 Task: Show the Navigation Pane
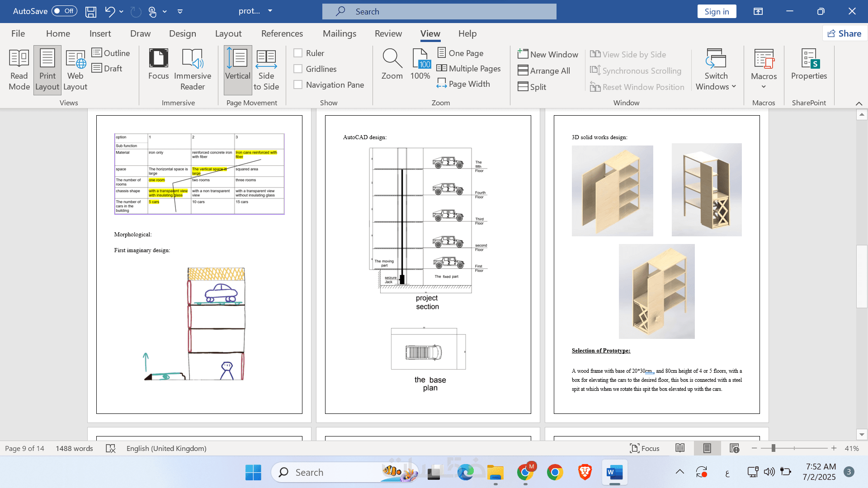click(x=298, y=85)
